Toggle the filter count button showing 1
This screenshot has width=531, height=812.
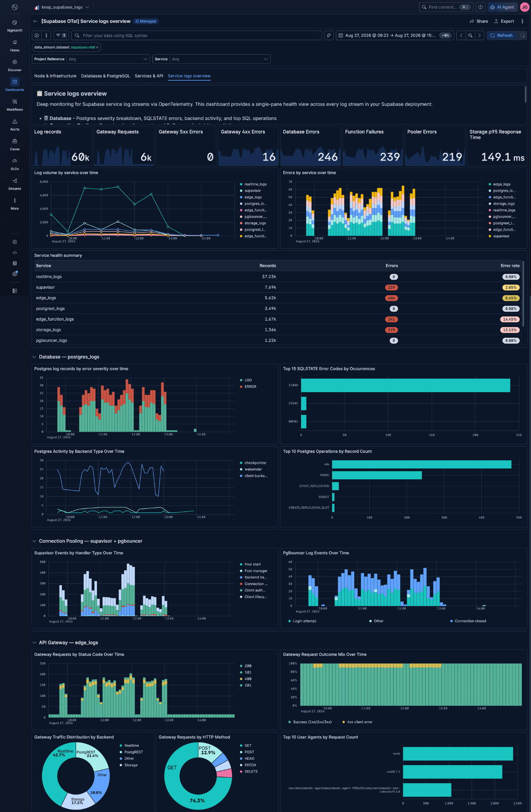coord(61,36)
